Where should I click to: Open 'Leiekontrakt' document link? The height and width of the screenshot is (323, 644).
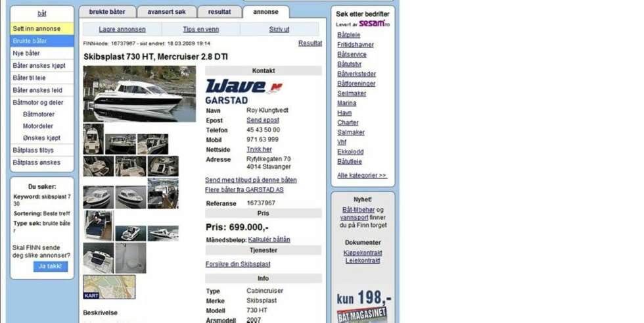coord(363,261)
